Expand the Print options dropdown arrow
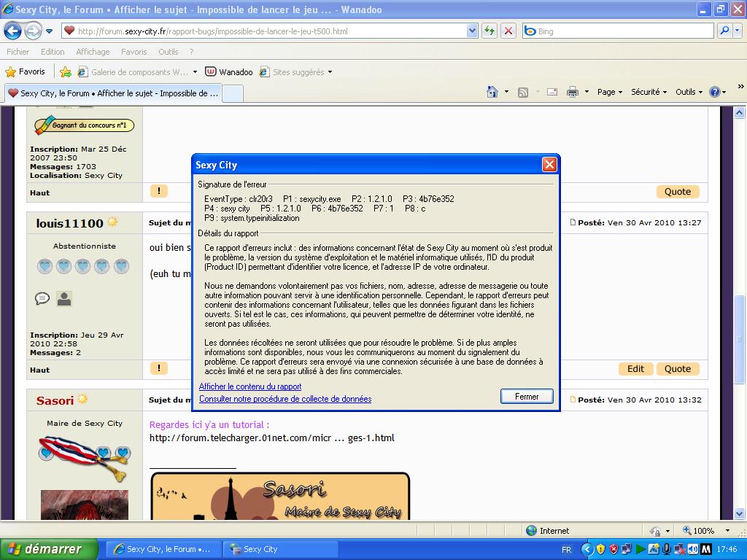Image resolution: width=747 pixels, height=560 pixels. pos(587,92)
